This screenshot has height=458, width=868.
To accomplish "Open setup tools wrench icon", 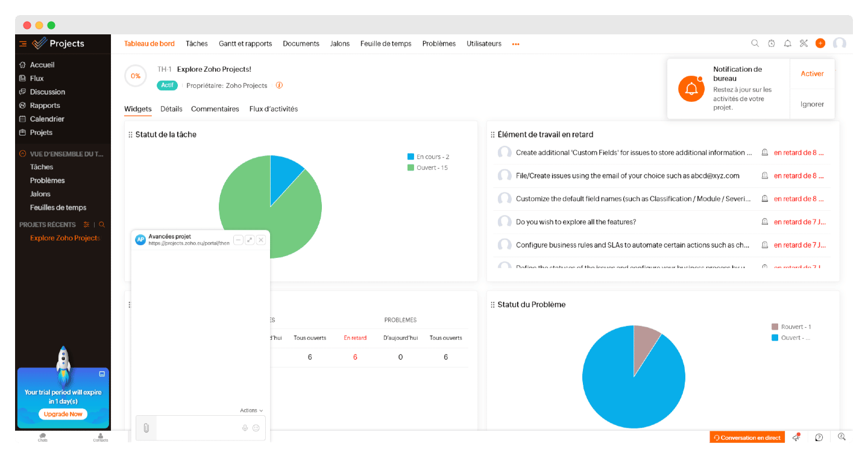I will [804, 43].
